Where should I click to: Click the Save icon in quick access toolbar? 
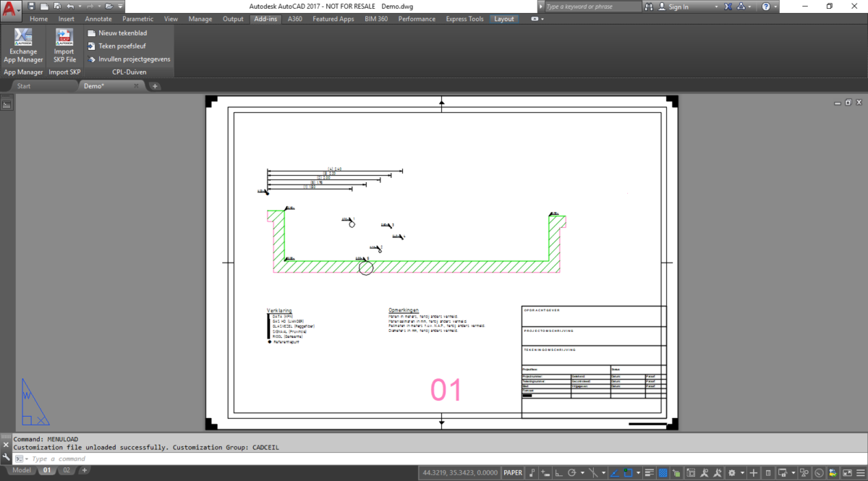point(31,7)
